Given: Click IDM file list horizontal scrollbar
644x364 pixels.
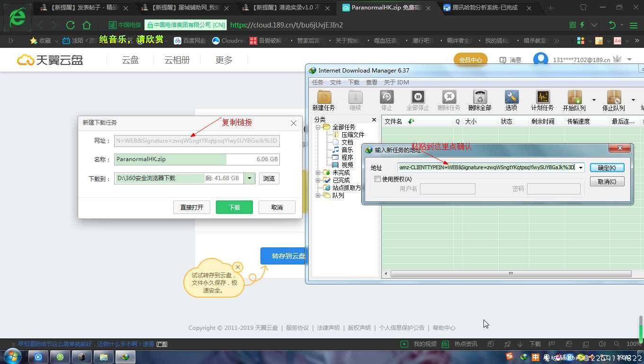Looking at the screenshot, I should [510, 273].
